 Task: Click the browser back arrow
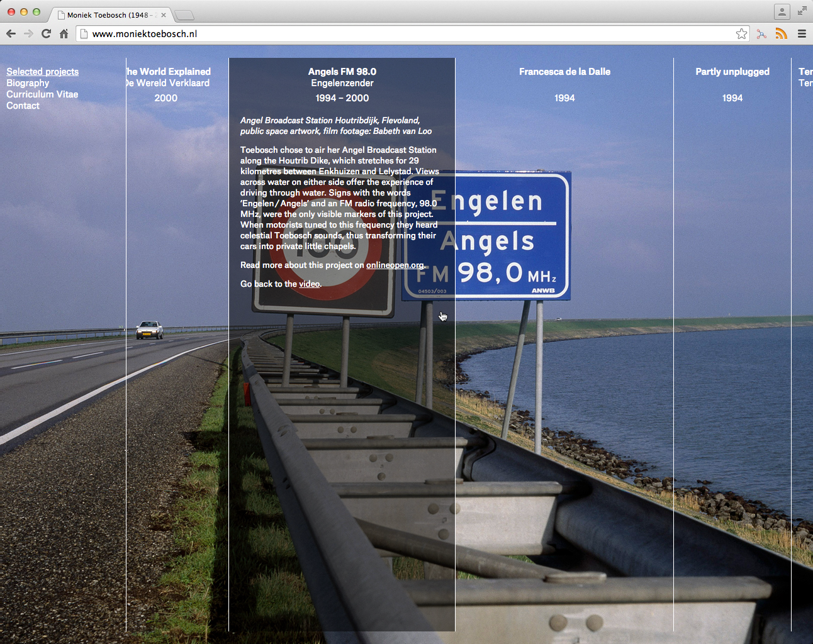pyautogui.click(x=11, y=34)
